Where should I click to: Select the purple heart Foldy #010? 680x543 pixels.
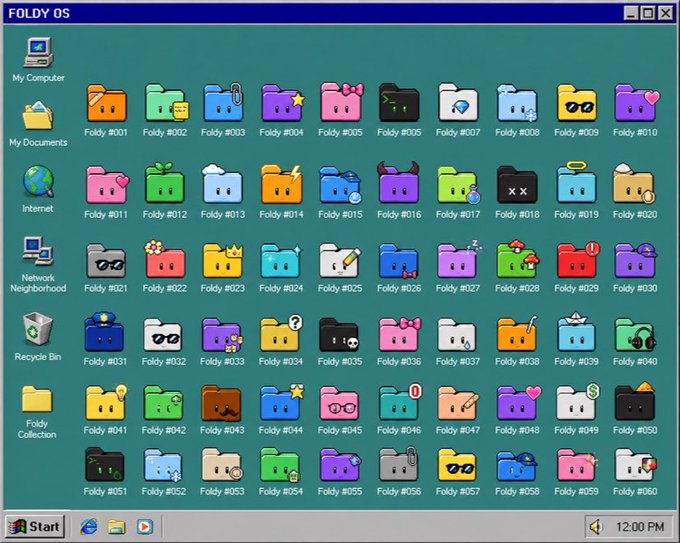pos(637,103)
